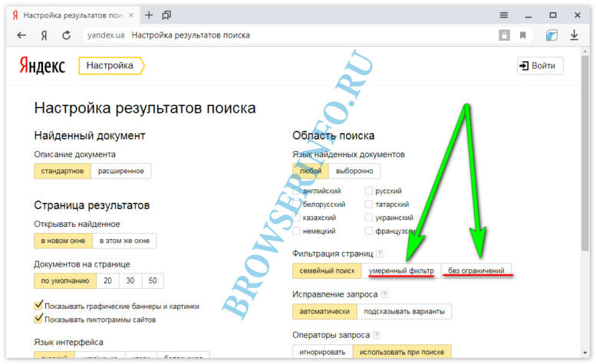596x364 pixels.
Task: Check the русский language checkbox
Action: click(369, 191)
